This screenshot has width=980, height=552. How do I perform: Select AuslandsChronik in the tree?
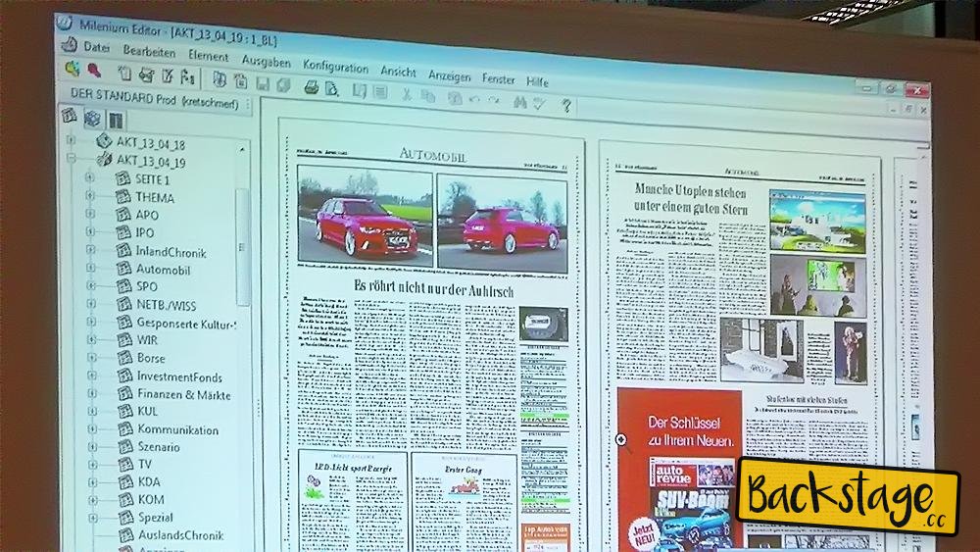pyautogui.click(x=181, y=535)
